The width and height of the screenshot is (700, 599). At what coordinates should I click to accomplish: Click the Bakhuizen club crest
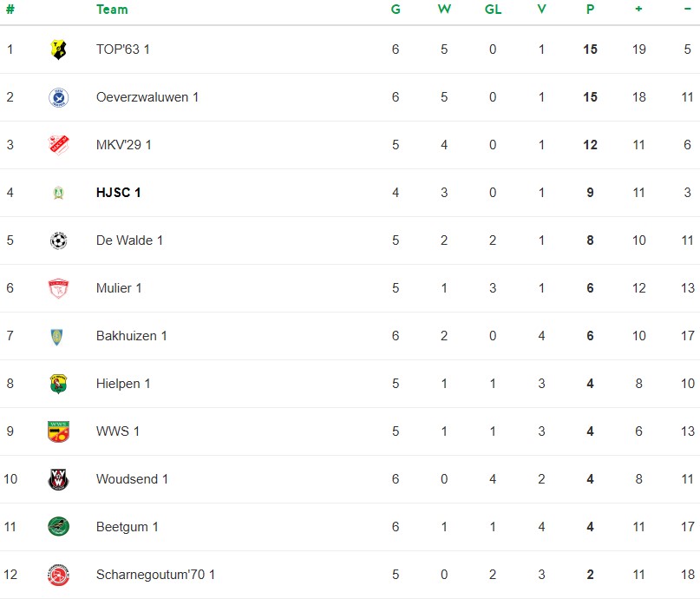tap(58, 336)
